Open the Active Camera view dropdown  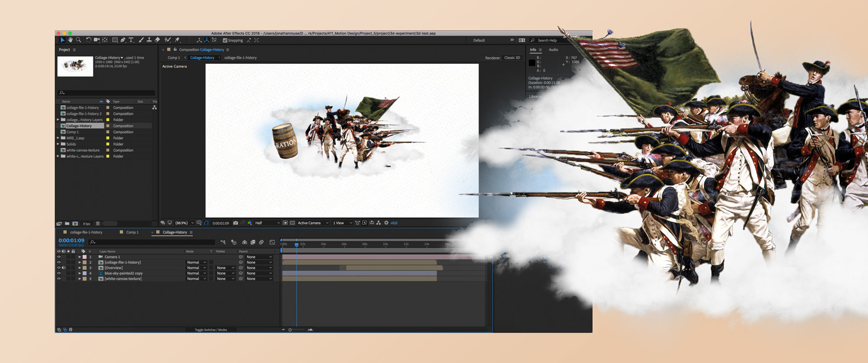coord(313,223)
